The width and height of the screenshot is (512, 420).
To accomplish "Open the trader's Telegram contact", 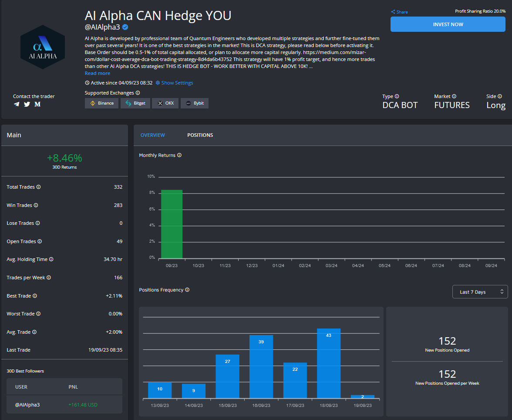I will [17, 104].
